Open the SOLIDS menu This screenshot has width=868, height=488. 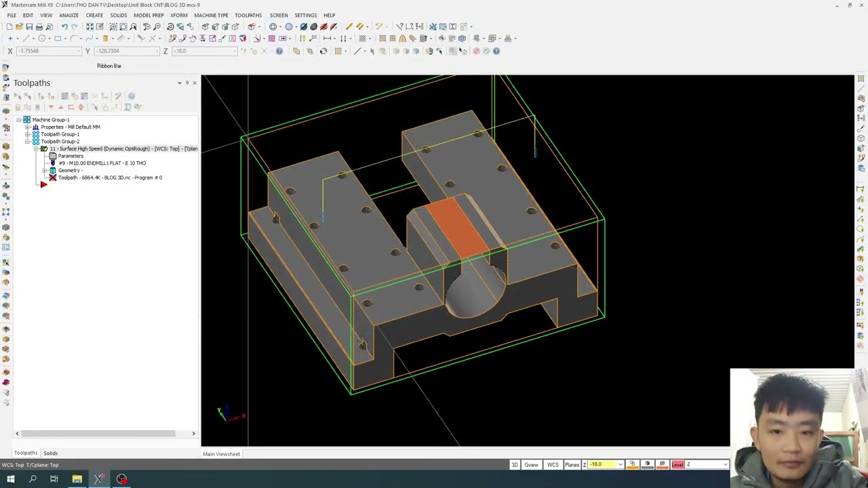pos(119,15)
